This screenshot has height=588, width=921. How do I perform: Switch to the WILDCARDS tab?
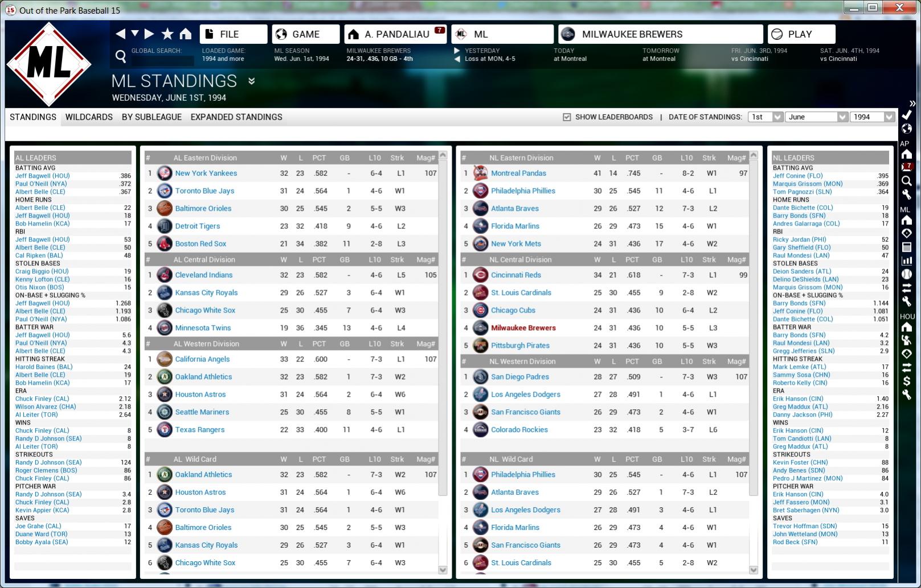coord(89,117)
